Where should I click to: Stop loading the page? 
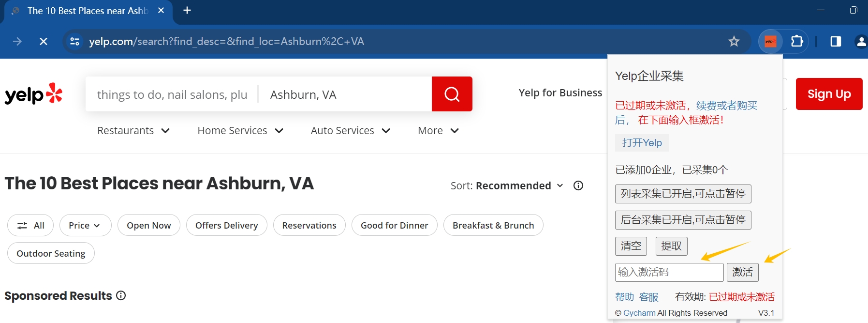pyautogui.click(x=44, y=42)
